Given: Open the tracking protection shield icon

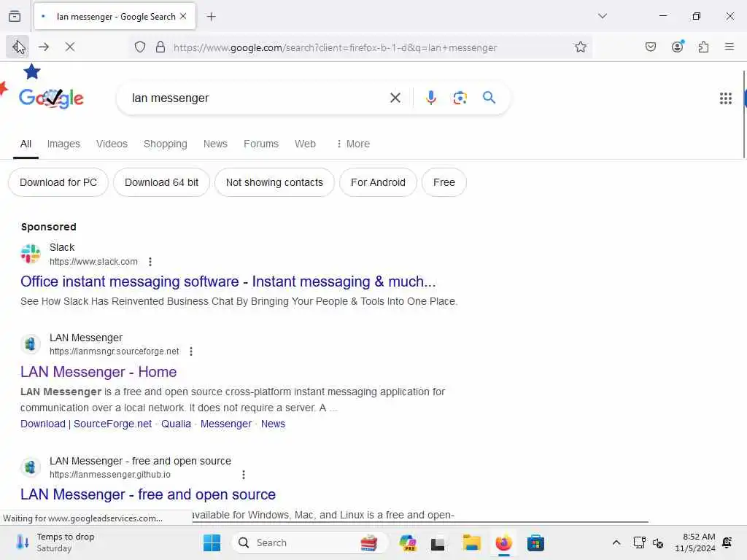Looking at the screenshot, I should tap(139, 47).
